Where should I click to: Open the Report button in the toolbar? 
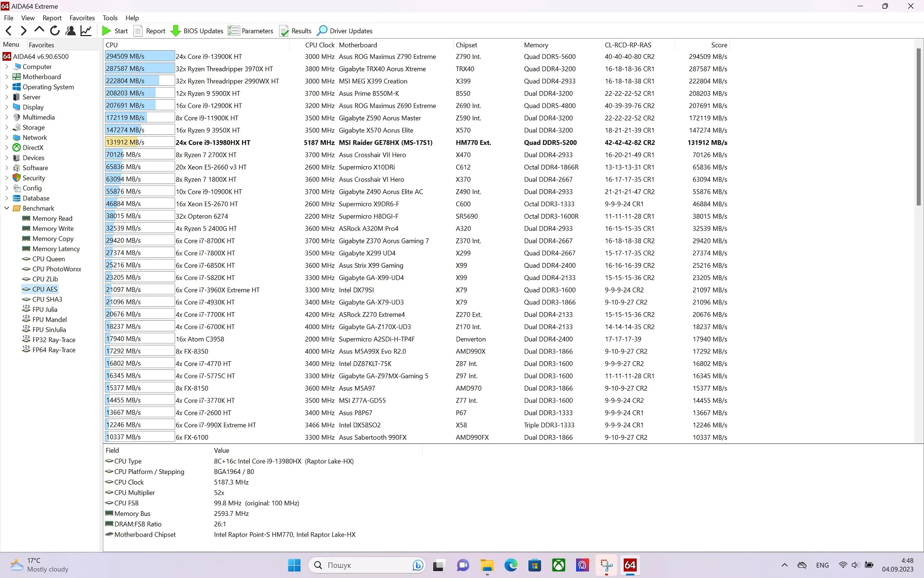click(150, 31)
